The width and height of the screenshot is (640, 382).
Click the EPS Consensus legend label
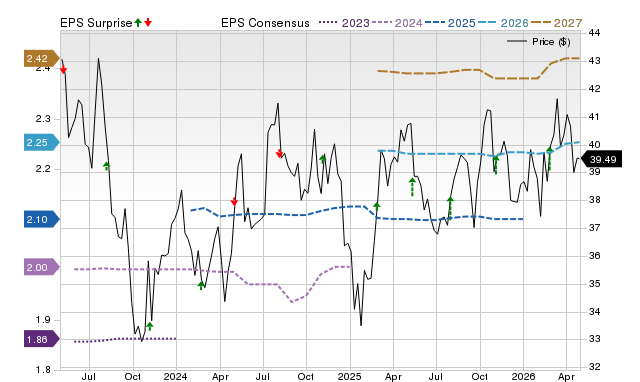pyautogui.click(x=265, y=23)
